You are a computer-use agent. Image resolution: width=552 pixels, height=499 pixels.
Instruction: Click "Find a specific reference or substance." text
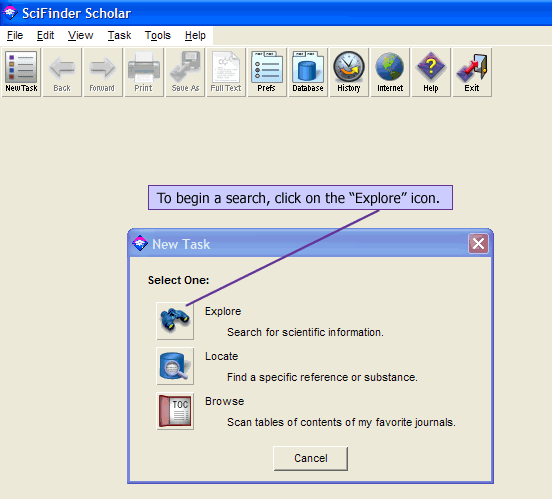coord(322,377)
